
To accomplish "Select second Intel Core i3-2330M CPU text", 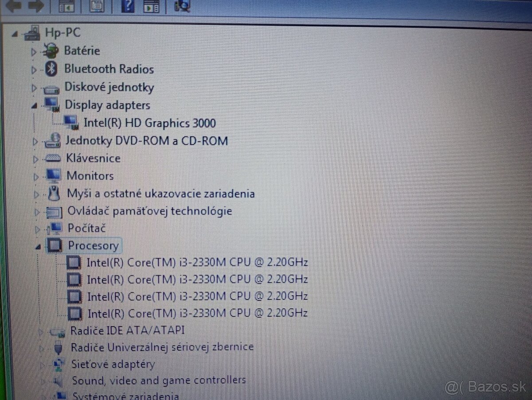I will click(197, 280).
